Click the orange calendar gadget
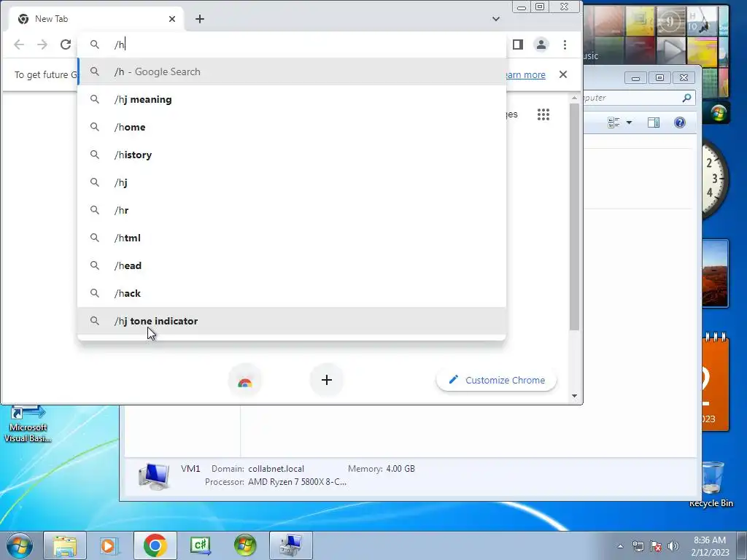This screenshot has height=560, width=747. point(716,382)
